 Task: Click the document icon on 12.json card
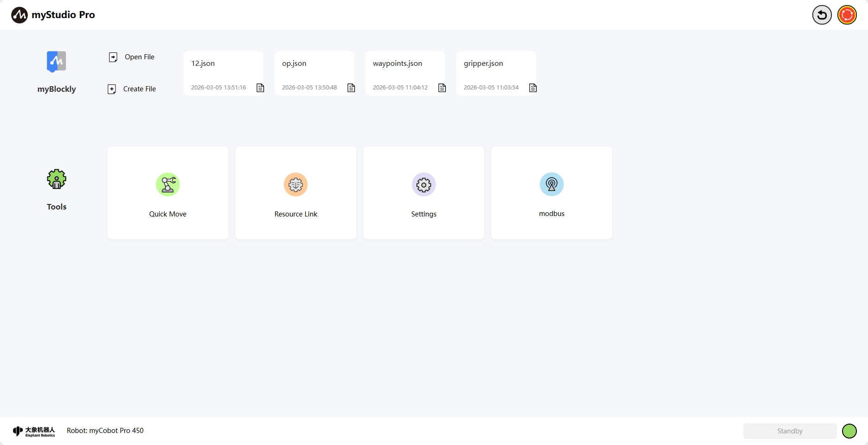point(260,88)
